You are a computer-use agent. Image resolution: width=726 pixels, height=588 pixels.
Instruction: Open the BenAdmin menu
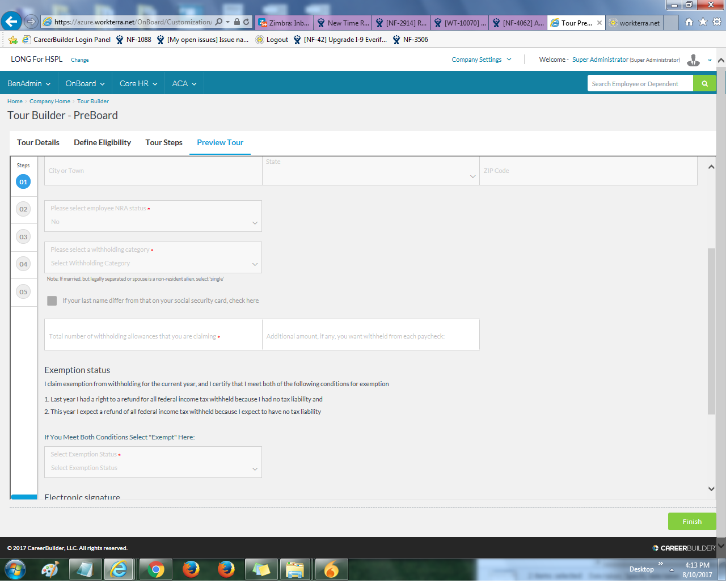(29, 83)
